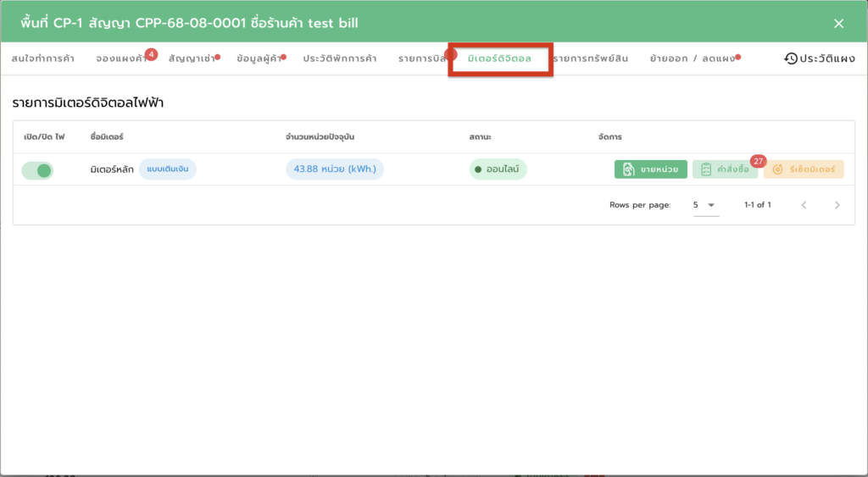Screen dimensions: 868x477
Task: Toggle power switch for มิเตอร์หลัก
Action: click(37, 170)
